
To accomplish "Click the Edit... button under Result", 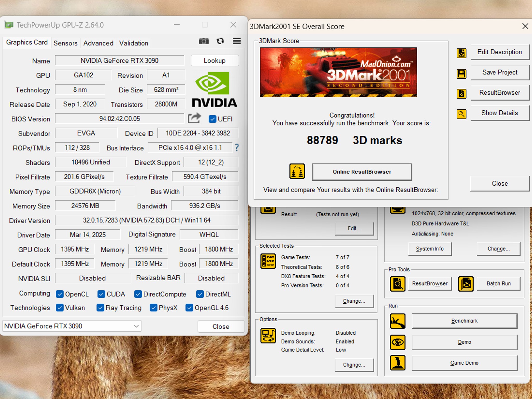I will (354, 228).
